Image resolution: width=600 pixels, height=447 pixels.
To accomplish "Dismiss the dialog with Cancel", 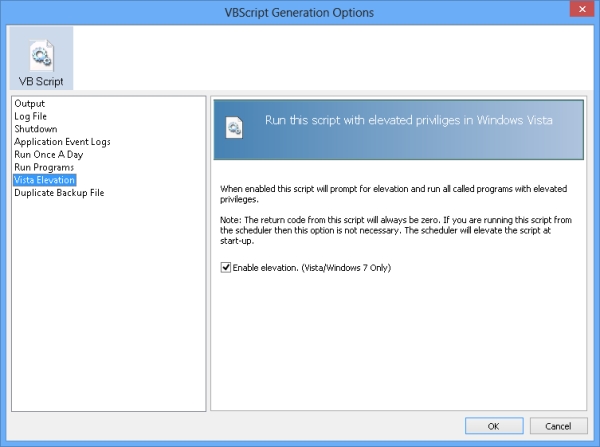I will coord(558,426).
